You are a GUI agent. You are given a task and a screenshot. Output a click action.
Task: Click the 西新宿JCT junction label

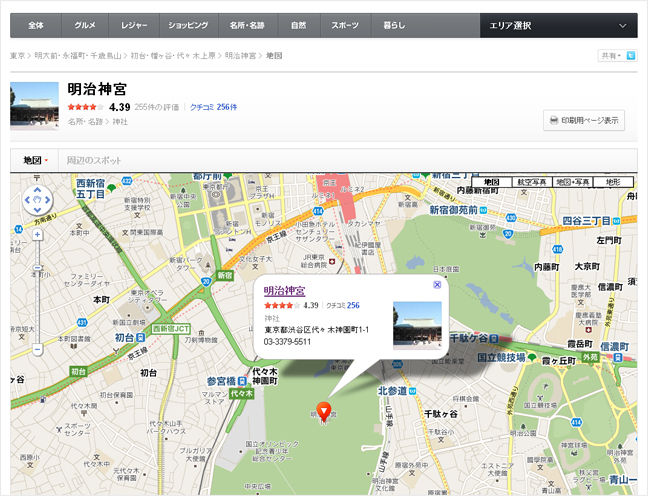pos(171,329)
